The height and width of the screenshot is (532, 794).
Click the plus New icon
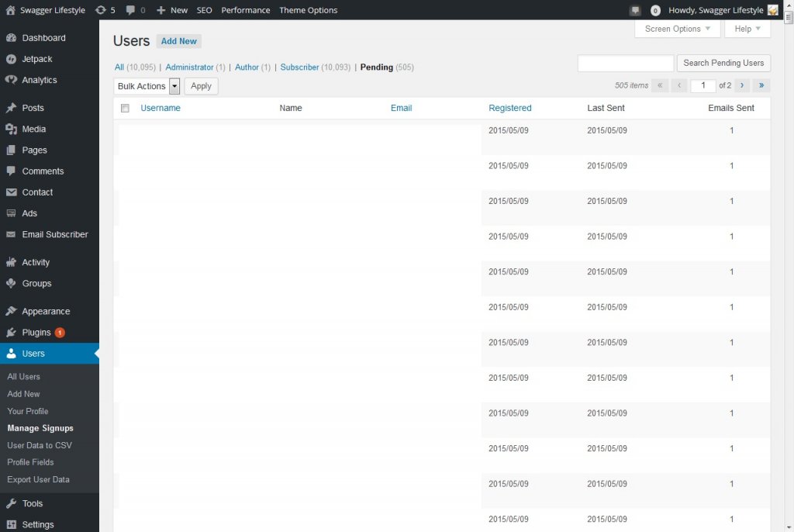tap(161, 10)
